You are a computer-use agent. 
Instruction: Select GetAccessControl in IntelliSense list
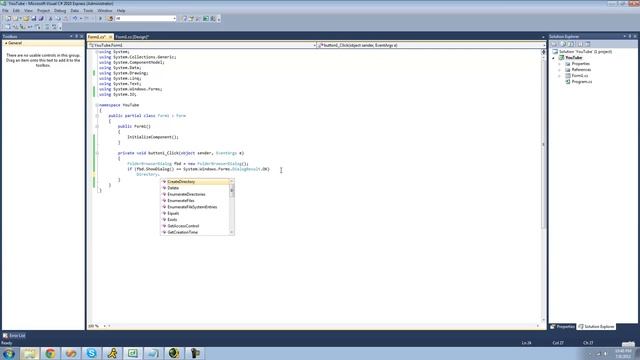click(x=195, y=226)
